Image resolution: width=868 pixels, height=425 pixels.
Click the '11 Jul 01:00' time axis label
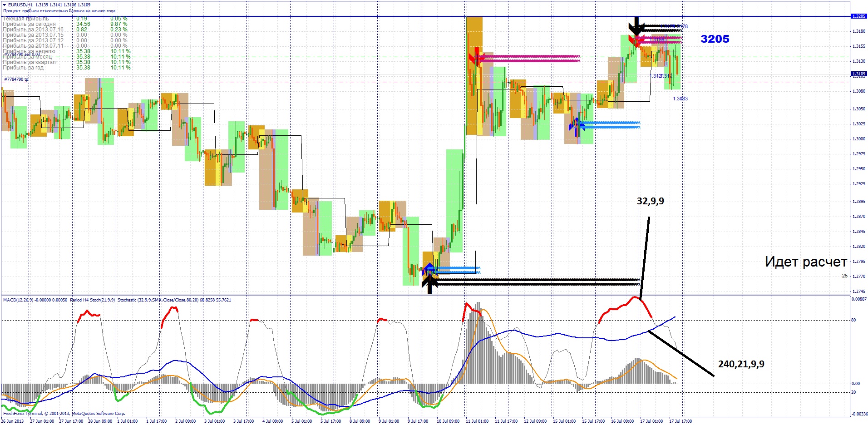tap(477, 421)
